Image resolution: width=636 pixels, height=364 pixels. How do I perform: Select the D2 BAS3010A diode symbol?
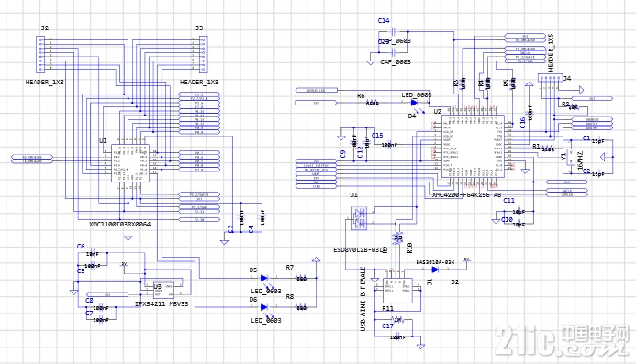point(435,270)
